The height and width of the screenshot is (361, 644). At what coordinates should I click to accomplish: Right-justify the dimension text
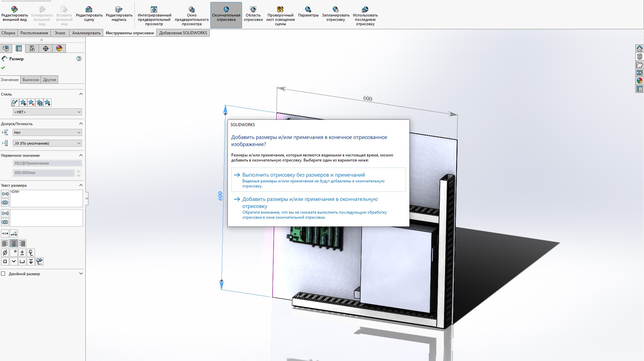[x=22, y=243]
